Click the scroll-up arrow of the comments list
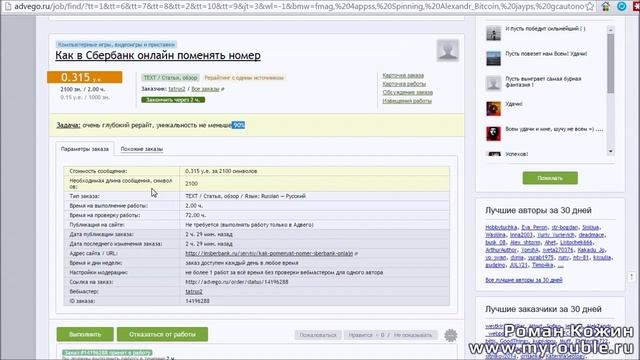 coord(611,30)
